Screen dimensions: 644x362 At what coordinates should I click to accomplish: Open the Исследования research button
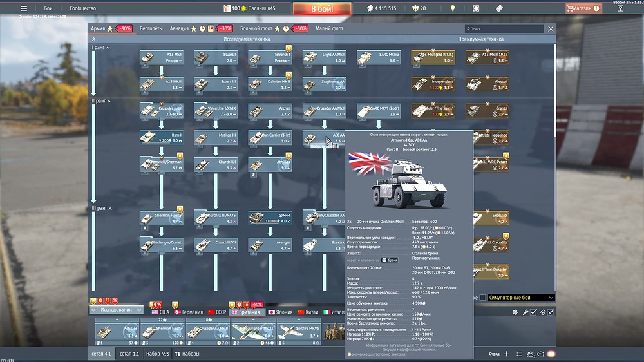[x=117, y=310]
